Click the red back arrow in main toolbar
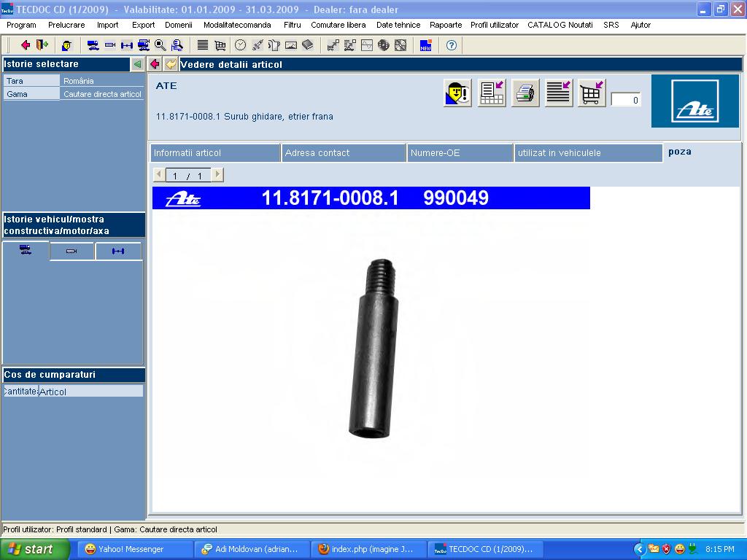This screenshot has height=560, width=747. [26, 45]
